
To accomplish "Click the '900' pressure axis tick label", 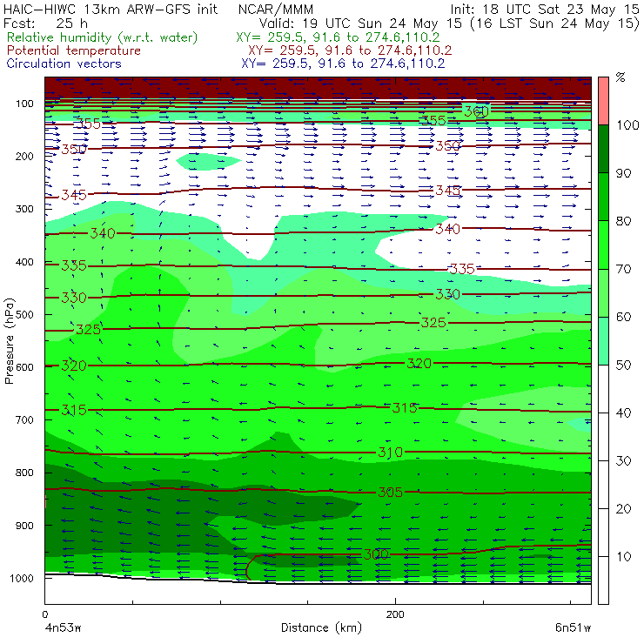I will click(x=25, y=526).
